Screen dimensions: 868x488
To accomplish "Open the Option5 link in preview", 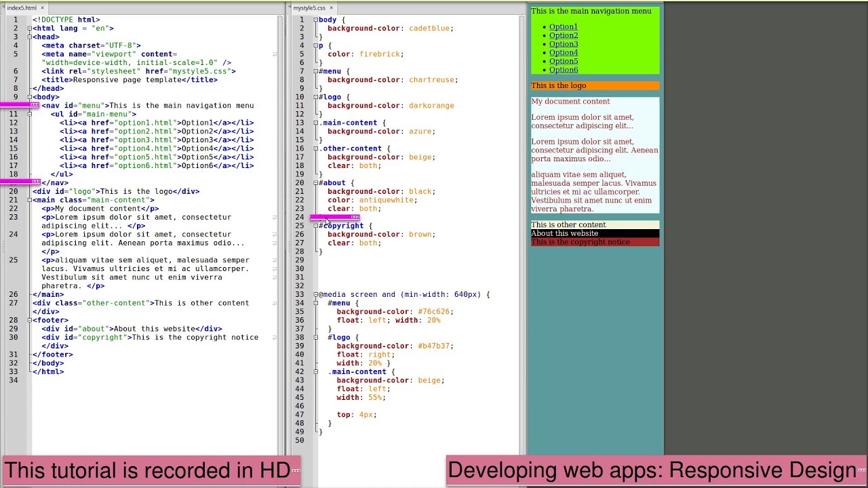I will pyautogui.click(x=564, y=61).
